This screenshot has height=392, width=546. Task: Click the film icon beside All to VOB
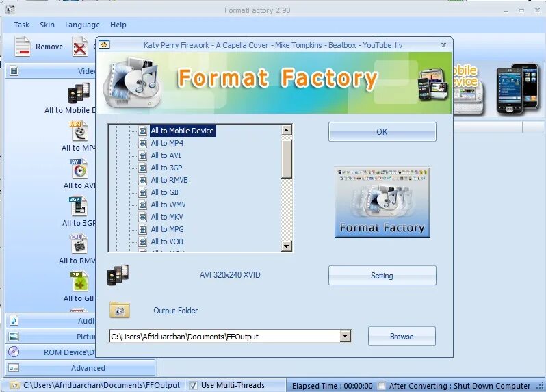[142, 241]
